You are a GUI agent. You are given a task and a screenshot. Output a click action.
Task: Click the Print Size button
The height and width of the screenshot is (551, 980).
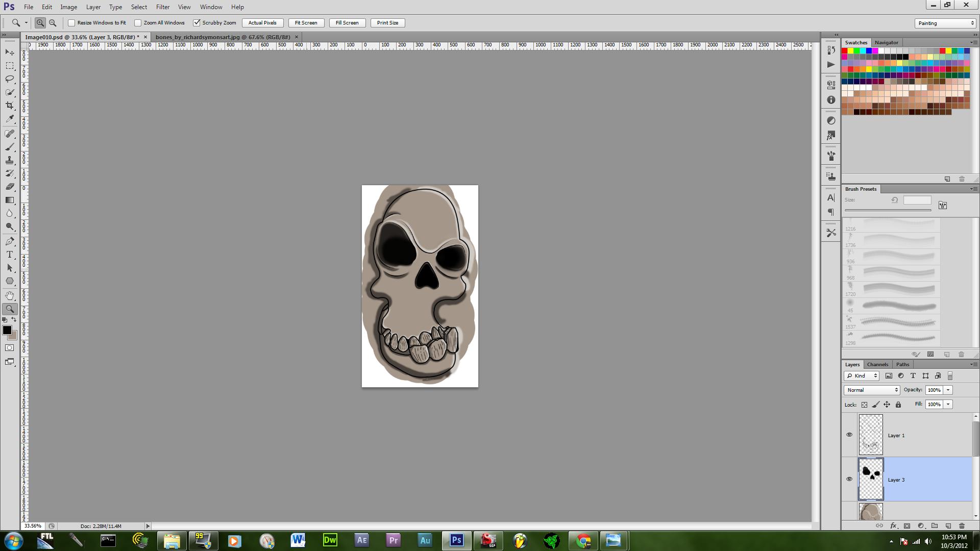click(387, 23)
